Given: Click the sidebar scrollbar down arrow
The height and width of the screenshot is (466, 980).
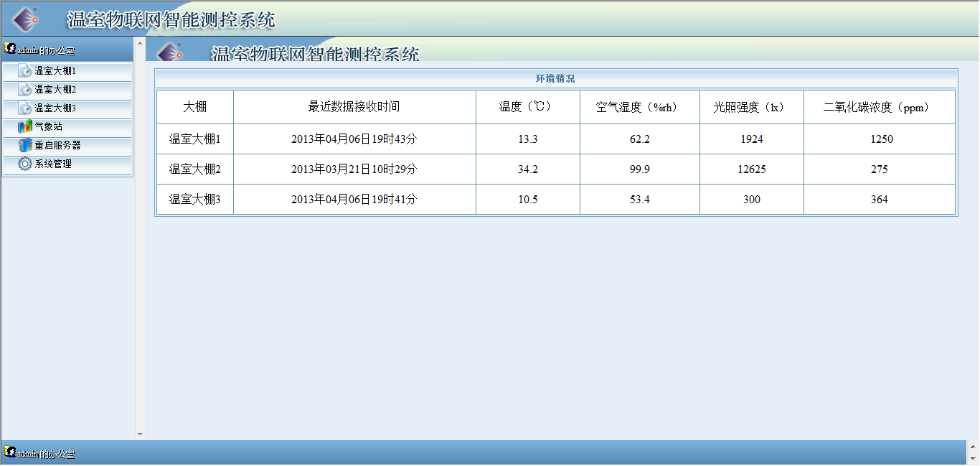Looking at the screenshot, I should tap(140, 434).
